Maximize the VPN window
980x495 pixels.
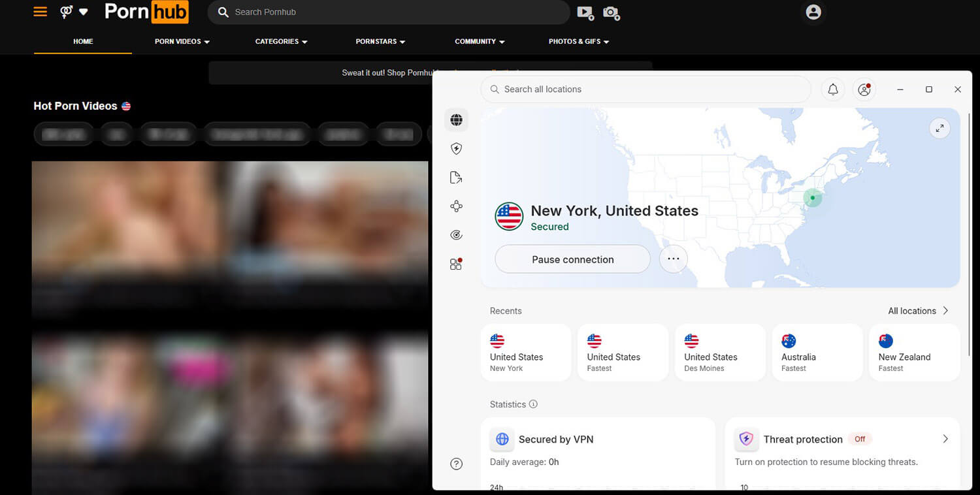click(929, 89)
